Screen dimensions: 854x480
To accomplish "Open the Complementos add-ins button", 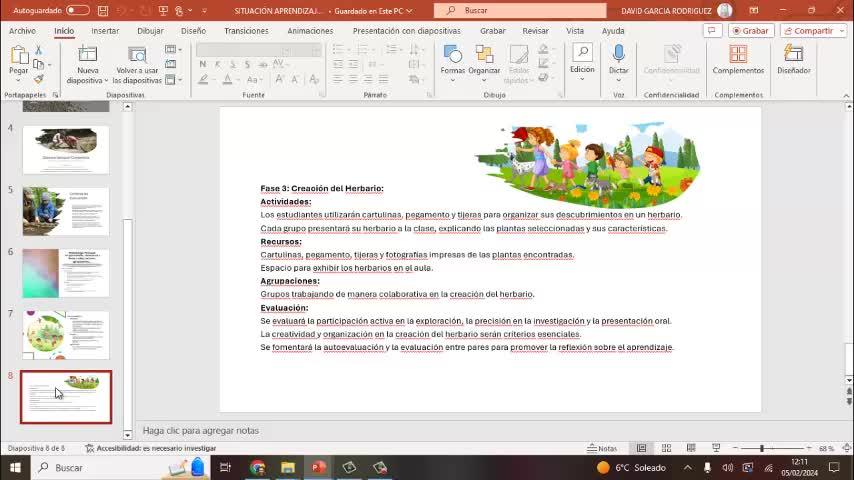I will (x=738, y=60).
